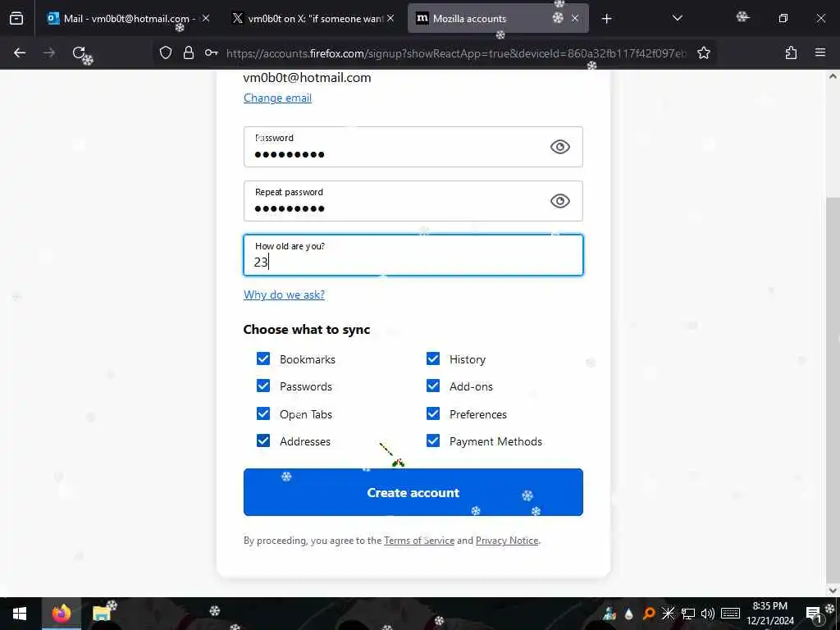Screen dimensions: 840x630
Task: Focus the Repeat password input field
Action: coord(413,201)
